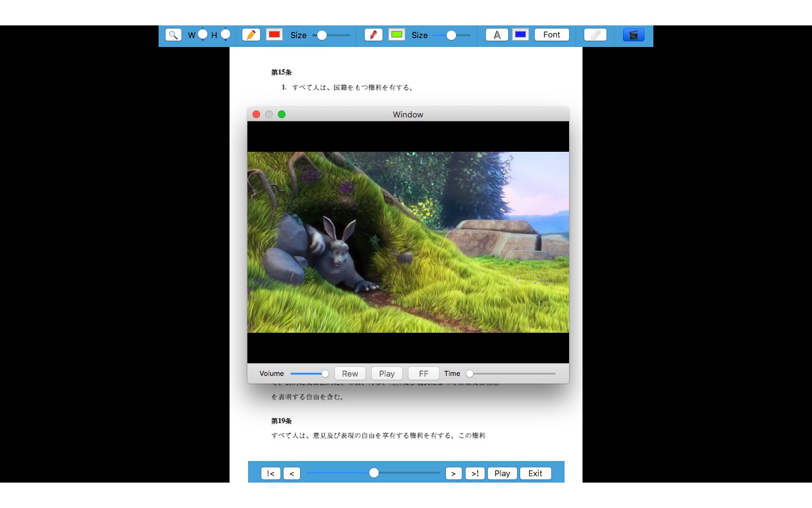The height and width of the screenshot is (508, 812).
Task: Click Play in the video window
Action: 387,373
